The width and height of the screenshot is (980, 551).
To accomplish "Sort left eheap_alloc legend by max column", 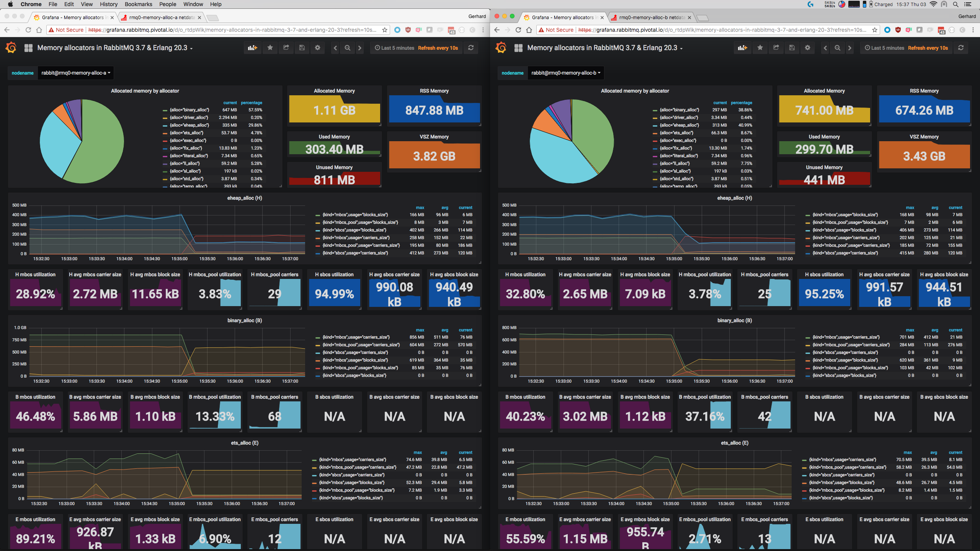I will pyautogui.click(x=420, y=207).
